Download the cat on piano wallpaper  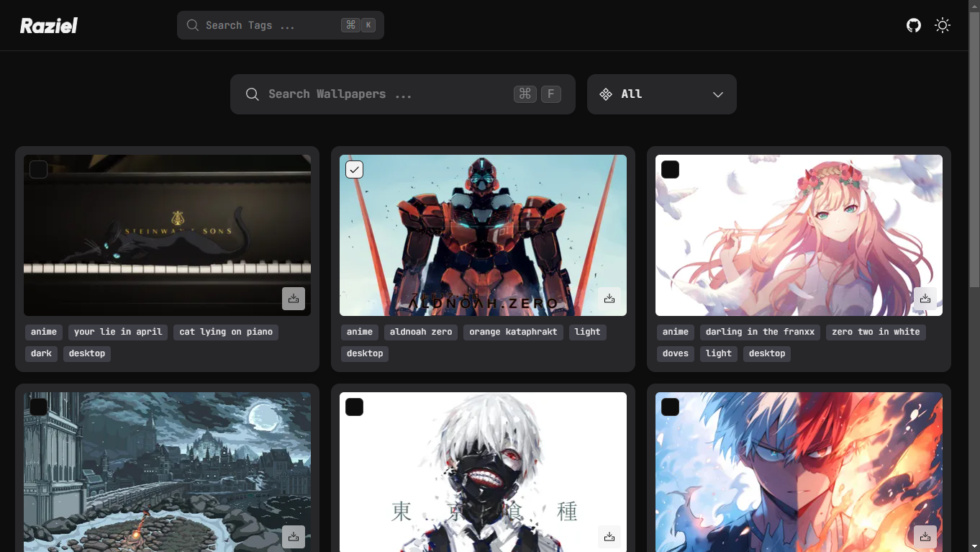click(x=294, y=299)
